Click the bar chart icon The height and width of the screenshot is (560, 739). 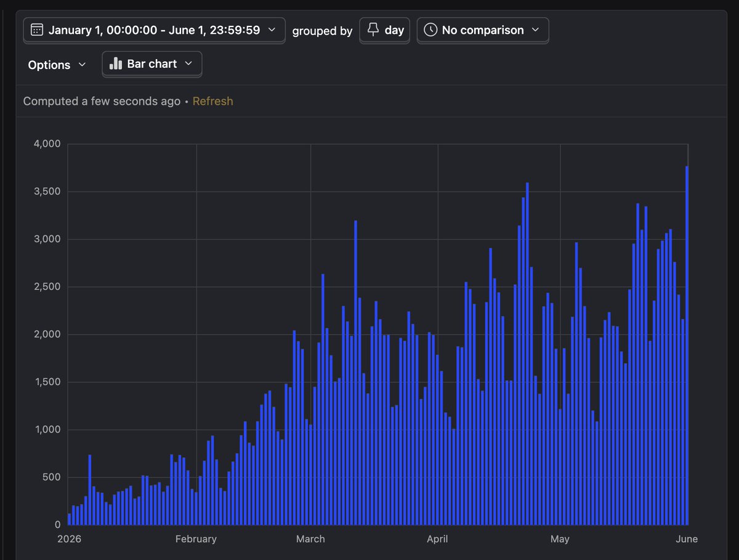pyautogui.click(x=116, y=63)
